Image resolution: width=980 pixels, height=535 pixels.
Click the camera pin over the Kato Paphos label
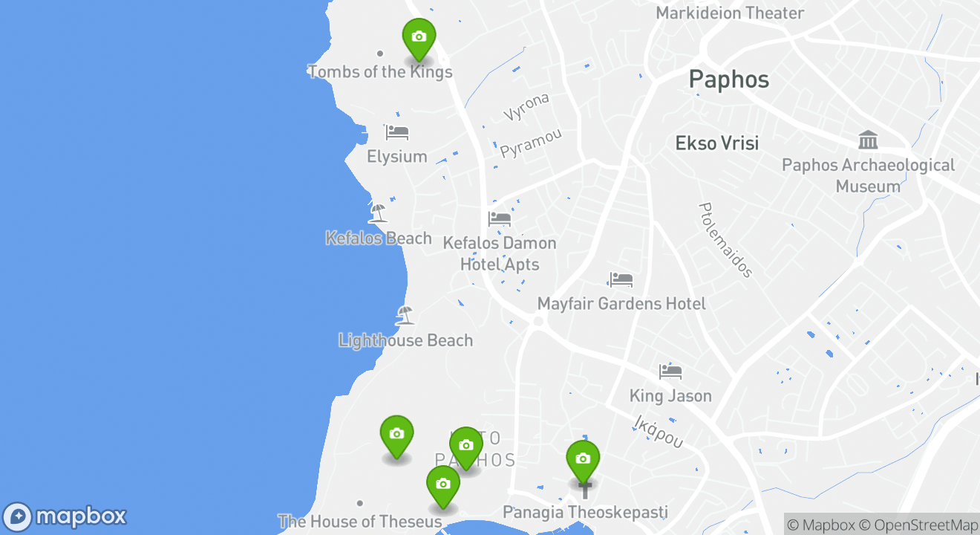[x=465, y=448]
